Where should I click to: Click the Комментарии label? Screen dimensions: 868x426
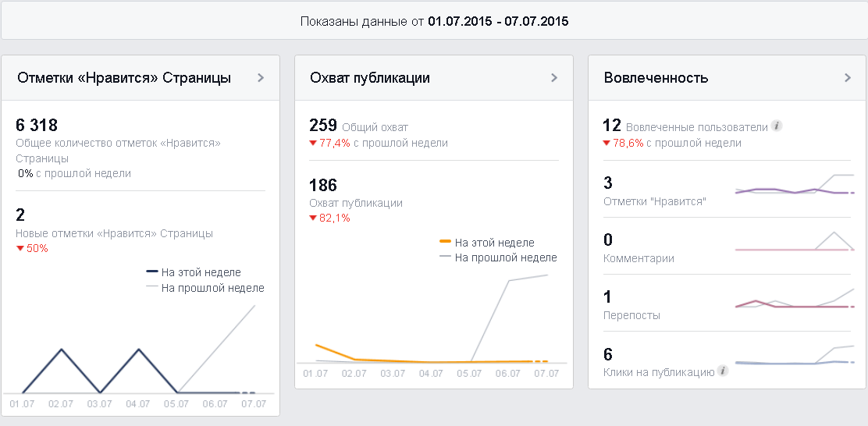click(x=639, y=258)
